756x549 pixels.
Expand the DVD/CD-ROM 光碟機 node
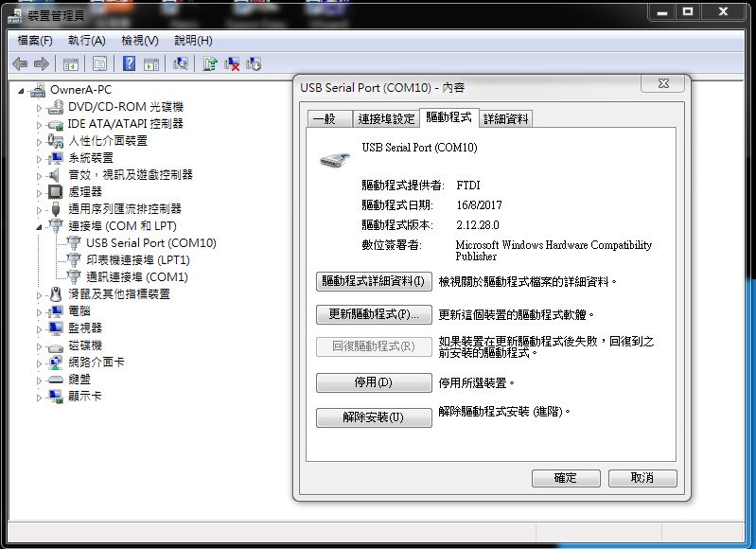coord(40,107)
